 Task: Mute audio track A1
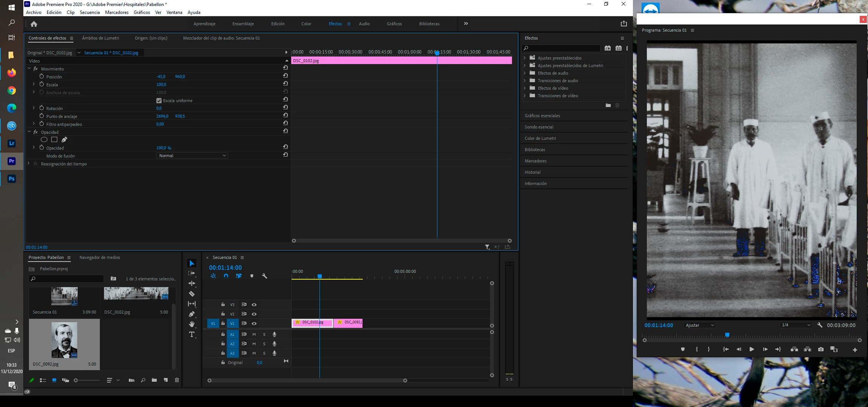[x=254, y=334]
